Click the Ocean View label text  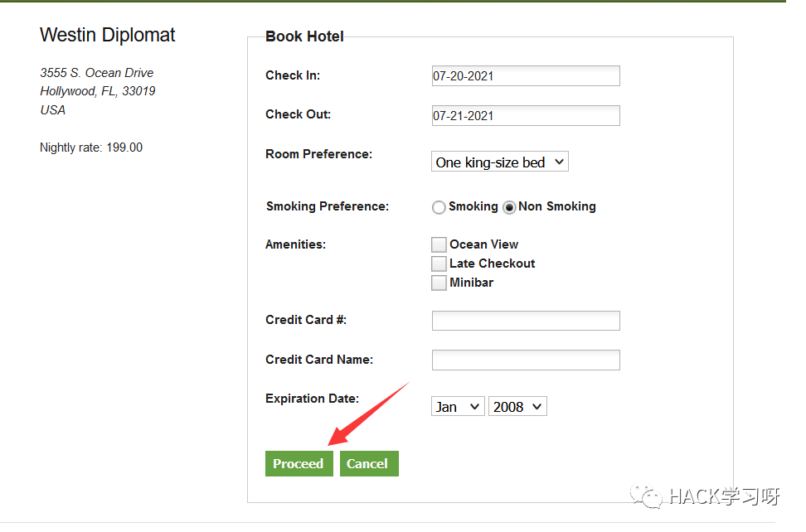tap(483, 244)
